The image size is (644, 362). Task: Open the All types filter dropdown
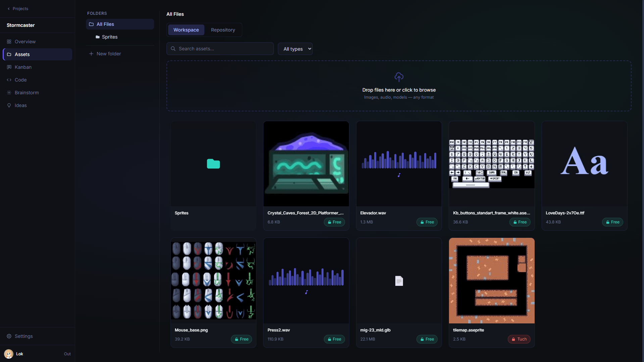click(x=295, y=49)
